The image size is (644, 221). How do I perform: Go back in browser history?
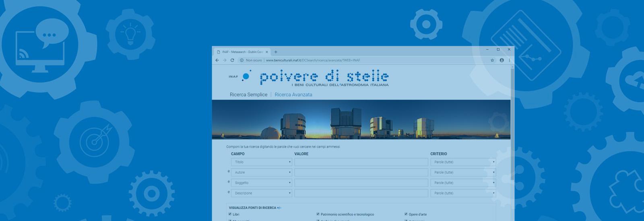click(x=217, y=60)
